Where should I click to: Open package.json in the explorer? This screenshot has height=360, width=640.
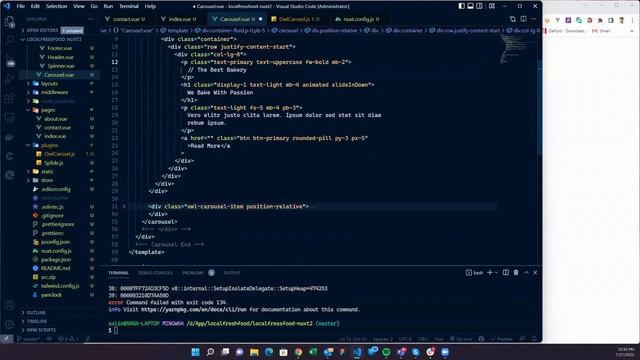click(56, 260)
